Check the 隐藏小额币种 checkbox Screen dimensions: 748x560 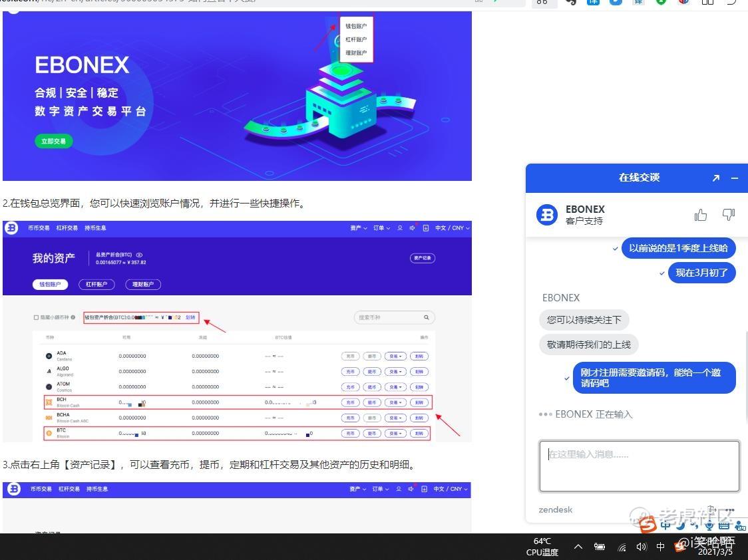coord(36,317)
